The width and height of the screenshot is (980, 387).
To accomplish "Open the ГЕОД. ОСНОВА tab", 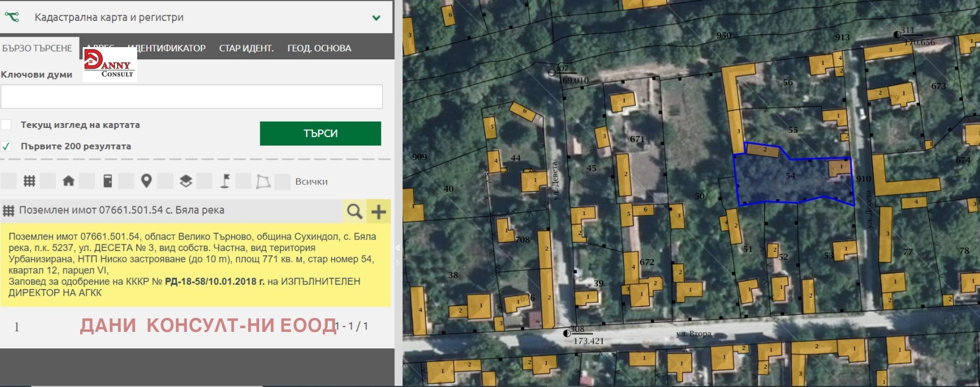I will click(x=319, y=48).
